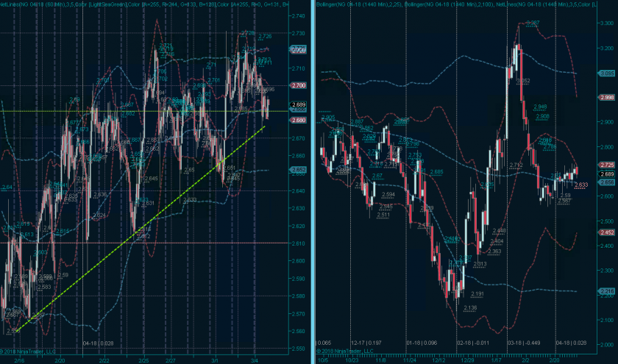Click '03-18 | -0.449' rollover label
This screenshot has height=364, width=618.
[x=524, y=343]
